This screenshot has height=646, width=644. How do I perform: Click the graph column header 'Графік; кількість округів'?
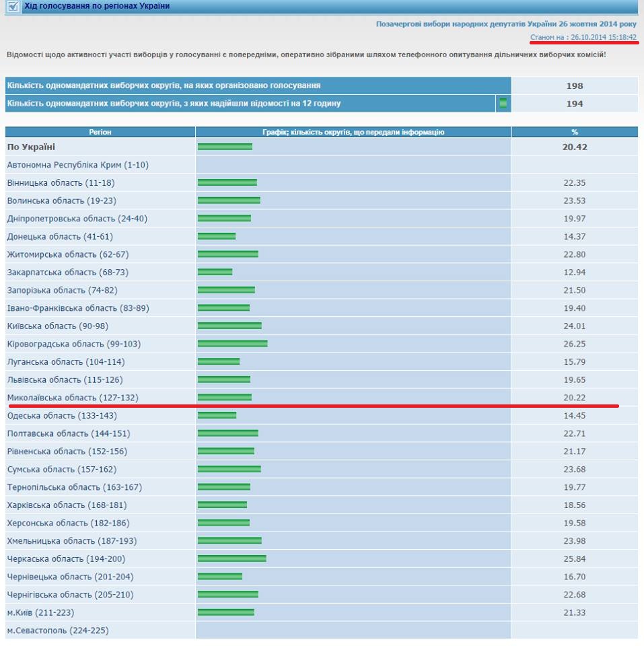coord(353,133)
